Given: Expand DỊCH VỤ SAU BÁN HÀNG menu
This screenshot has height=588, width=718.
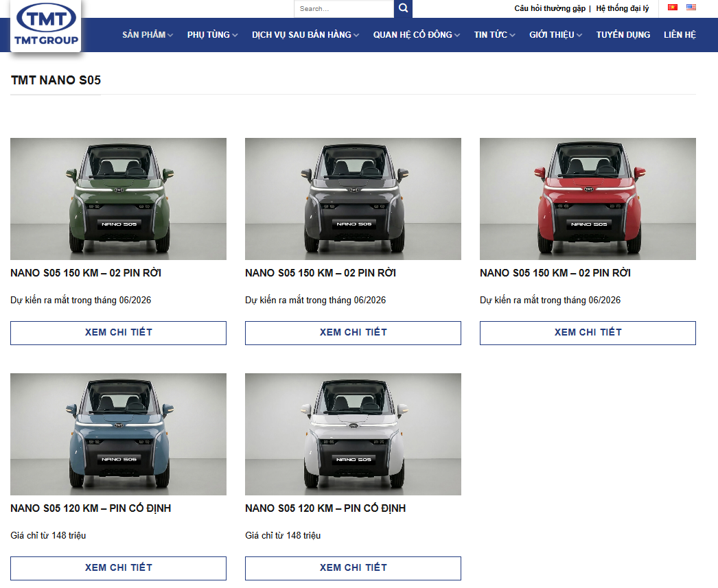Looking at the screenshot, I should click(305, 35).
